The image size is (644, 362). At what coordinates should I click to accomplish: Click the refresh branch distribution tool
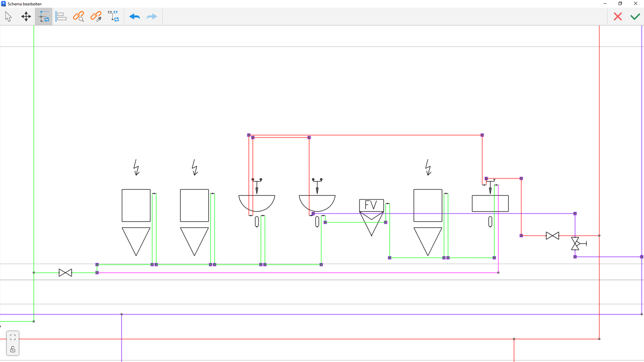point(113,17)
